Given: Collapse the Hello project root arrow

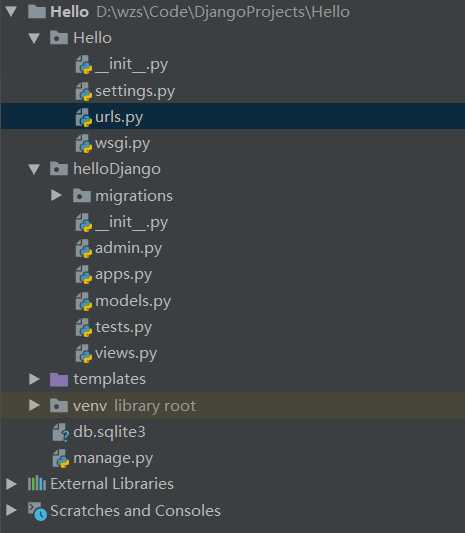Looking at the screenshot, I should (x=11, y=12).
